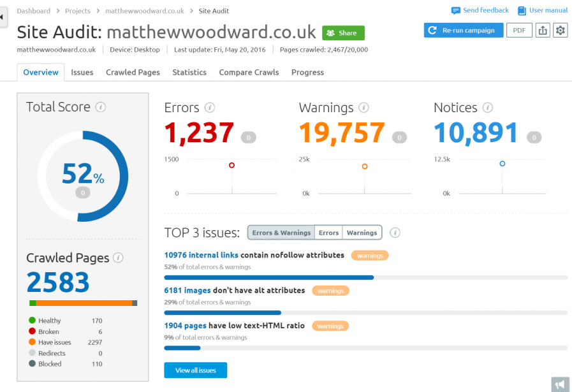Open the 10976 internal links issue
The image size is (572, 392).
(201, 255)
